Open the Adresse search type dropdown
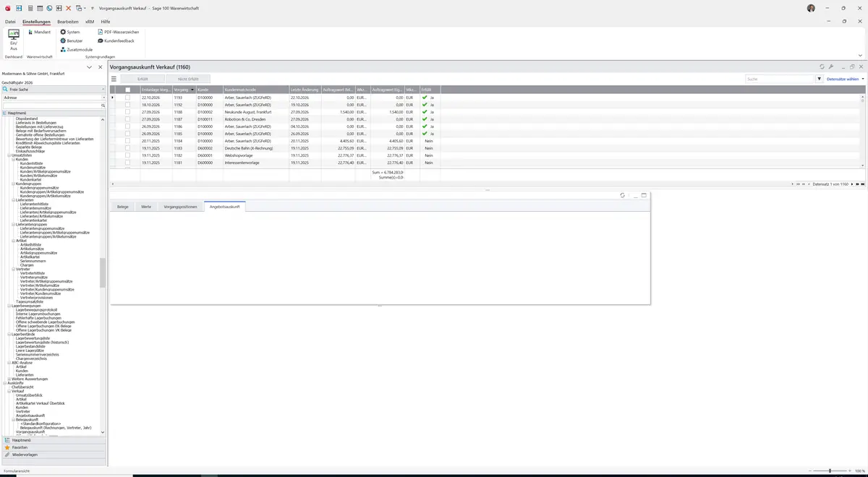Viewport: 868px width, 477px height. click(x=54, y=97)
